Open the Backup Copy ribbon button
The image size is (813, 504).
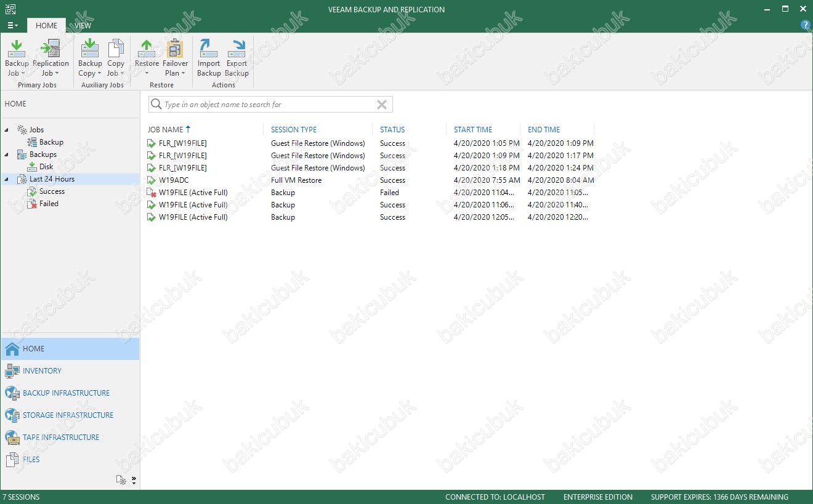pos(90,58)
